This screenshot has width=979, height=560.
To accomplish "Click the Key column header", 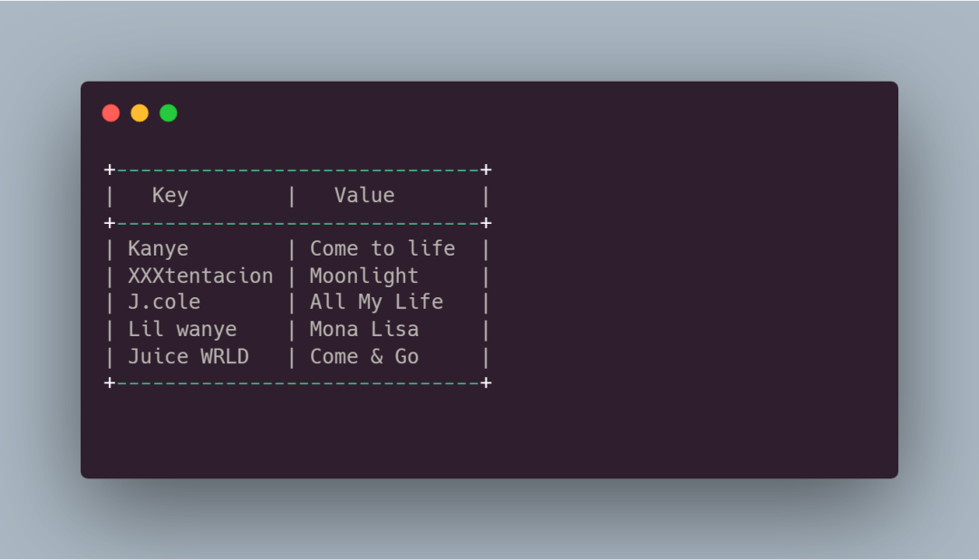I will [x=170, y=196].
